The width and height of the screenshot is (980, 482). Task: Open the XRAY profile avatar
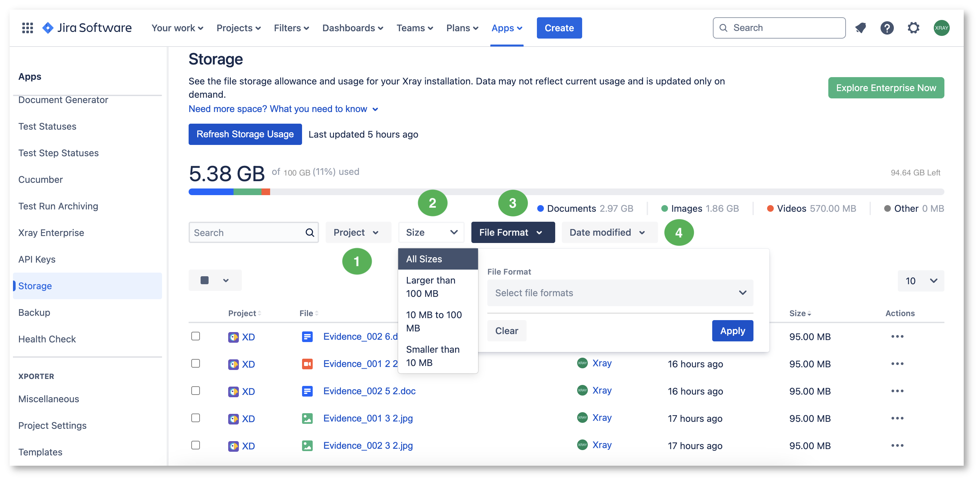point(941,28)
